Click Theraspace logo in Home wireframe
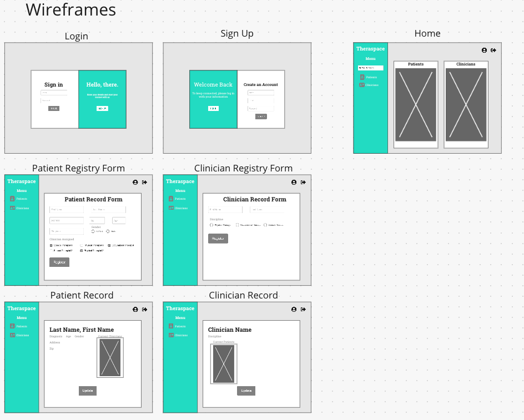Image resolution: width=524 pixels, height=420 pixels. pyautogui.click(x=370, y=49)
